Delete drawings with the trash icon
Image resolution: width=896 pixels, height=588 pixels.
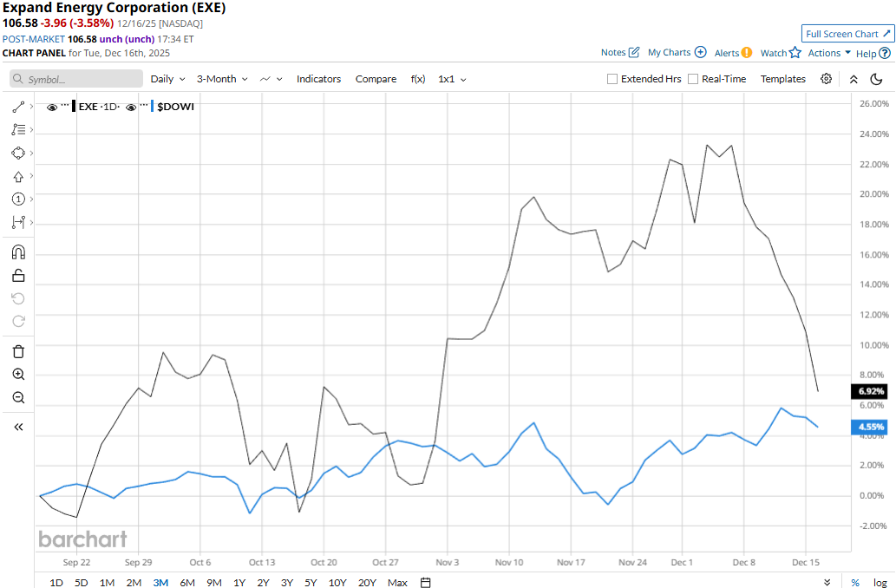tap(18, 351)
